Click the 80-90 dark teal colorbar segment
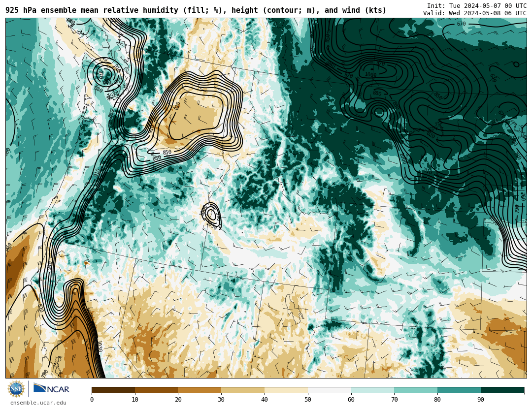 point(459,390)
